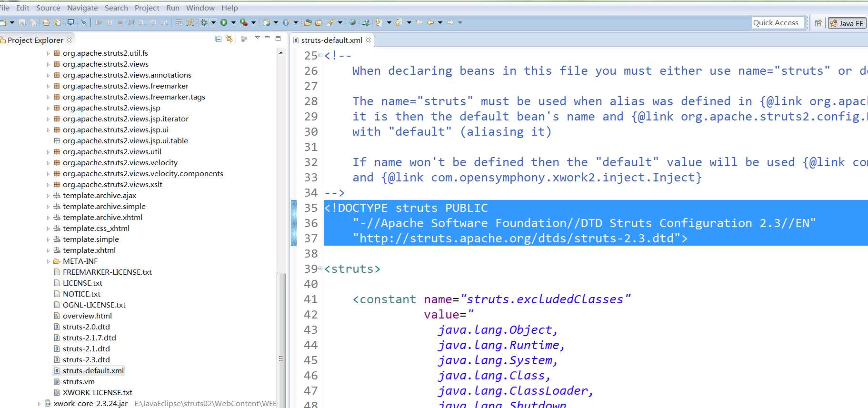
Task: Click the 'struts.excludedClasses' attribute value
Action: point(546,299)
